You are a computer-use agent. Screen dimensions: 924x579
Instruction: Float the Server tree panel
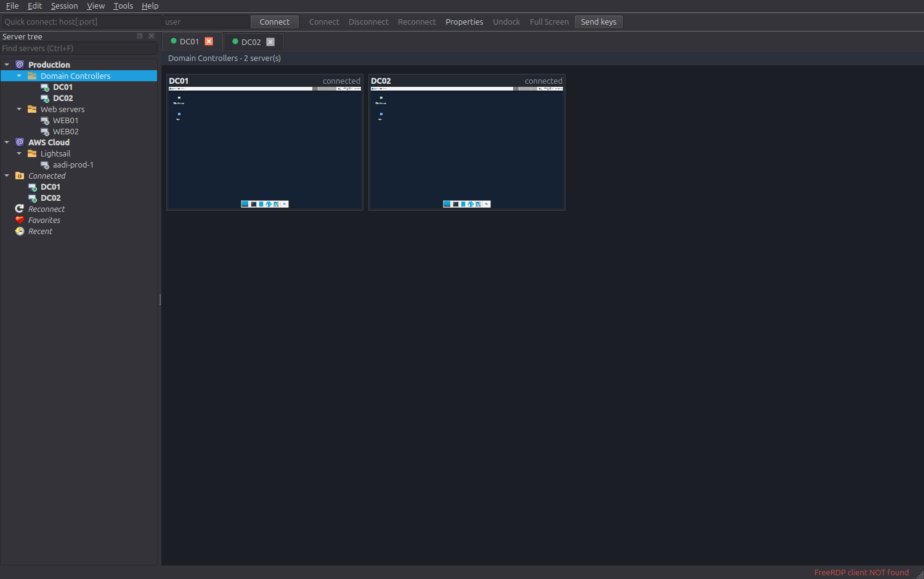[140, 36]
